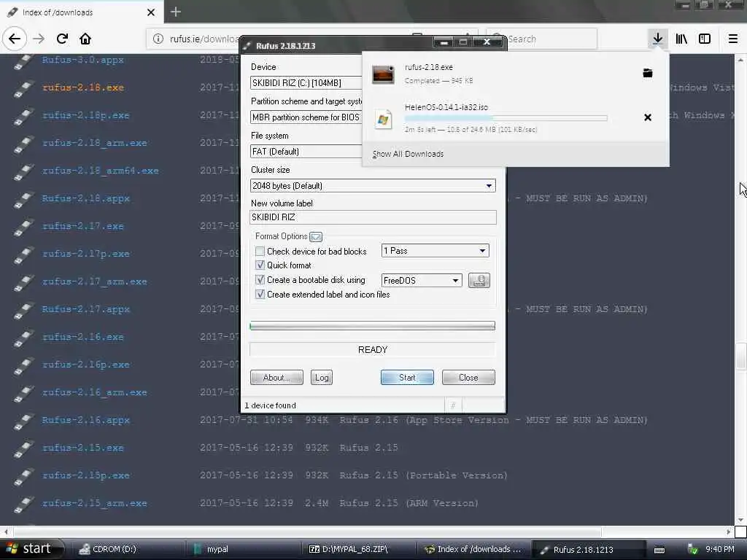
Task: Click the Rufus title bar app icon
Action: pos(247,46)
